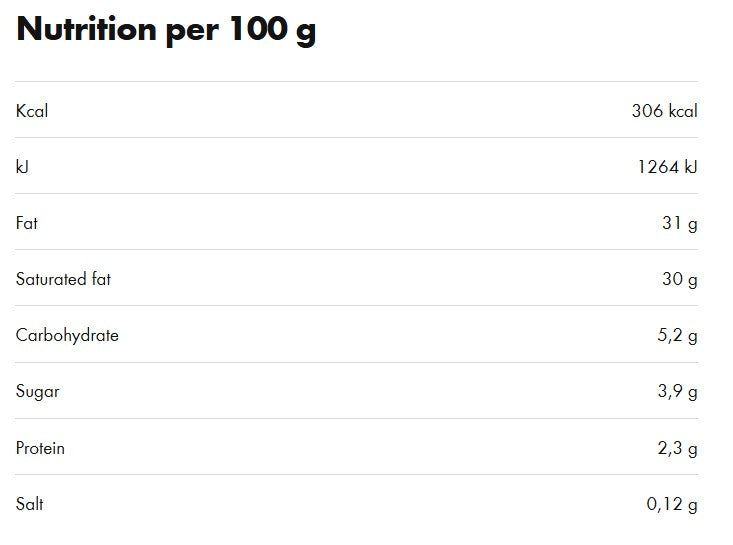
Task: Click the Salt row label
Action: [30, 504]
